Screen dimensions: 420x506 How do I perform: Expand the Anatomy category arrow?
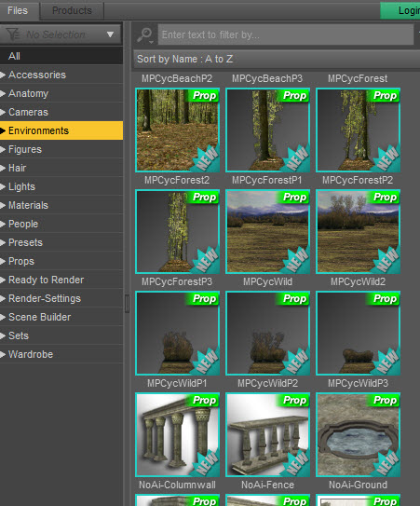[x=3, y=93]
